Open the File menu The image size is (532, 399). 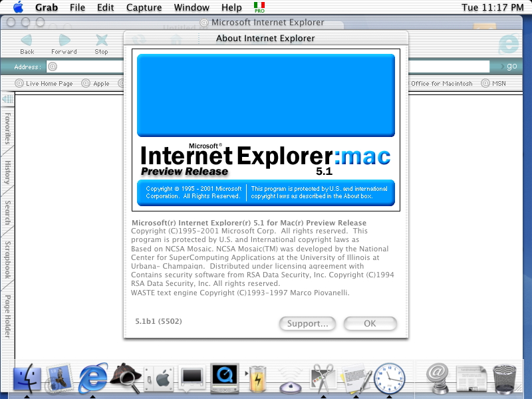77,7
